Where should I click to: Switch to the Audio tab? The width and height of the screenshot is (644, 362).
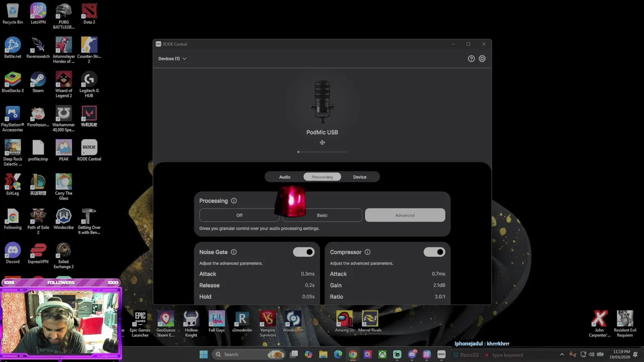(285, 177)
